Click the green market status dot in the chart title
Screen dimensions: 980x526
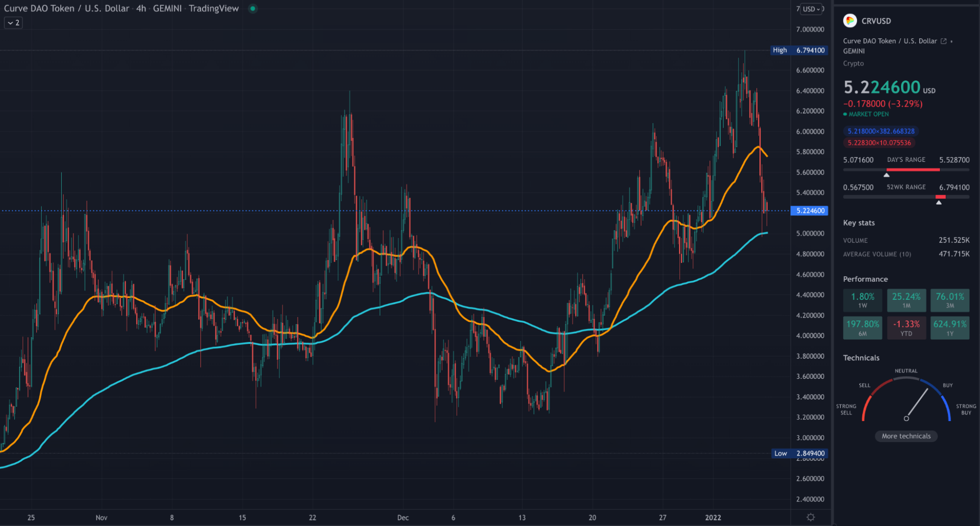pos(252,8)
